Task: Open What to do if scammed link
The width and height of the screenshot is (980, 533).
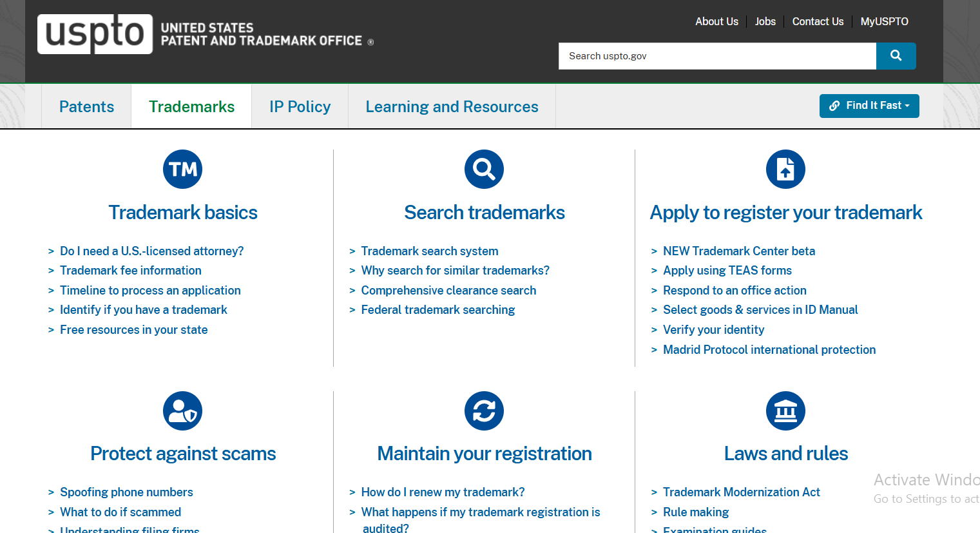Action: coord(120,512)
